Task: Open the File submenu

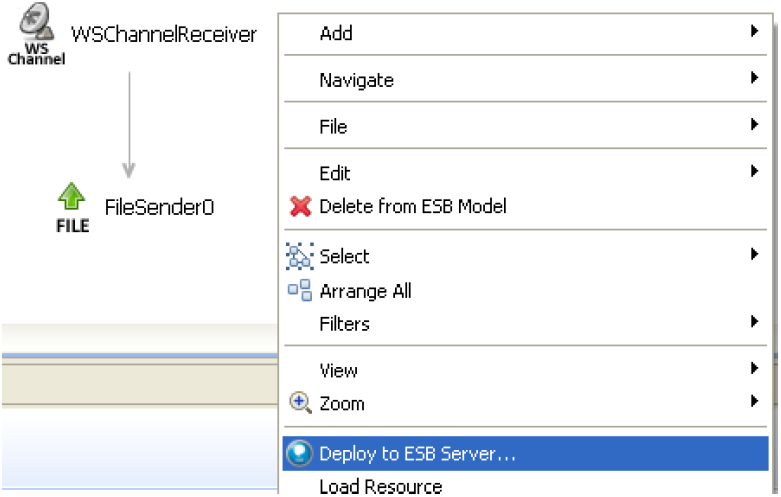Action: point(334,127)
